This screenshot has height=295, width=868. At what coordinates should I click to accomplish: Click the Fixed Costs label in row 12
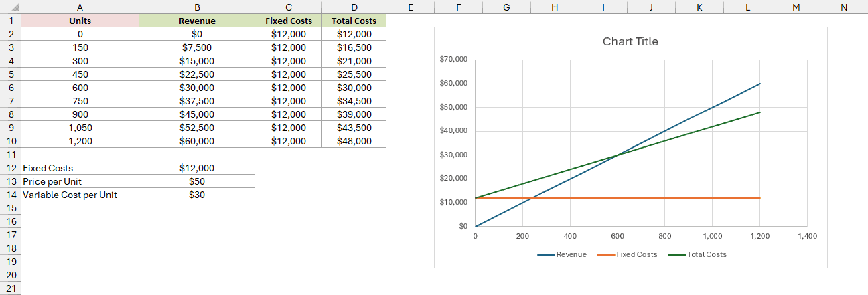(80, 168)
